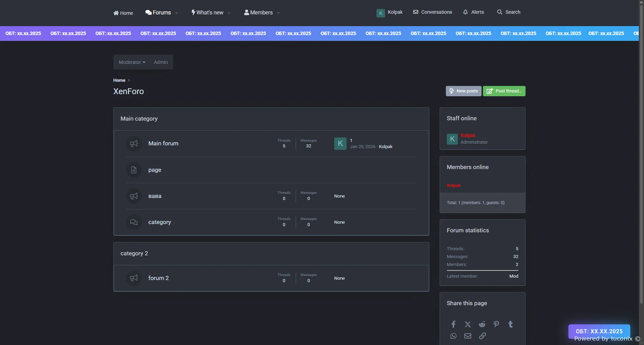The height and width of the screenshot is (345, 644).
Task: Click the Main forum last post date
Action: [x=363, y=146]
